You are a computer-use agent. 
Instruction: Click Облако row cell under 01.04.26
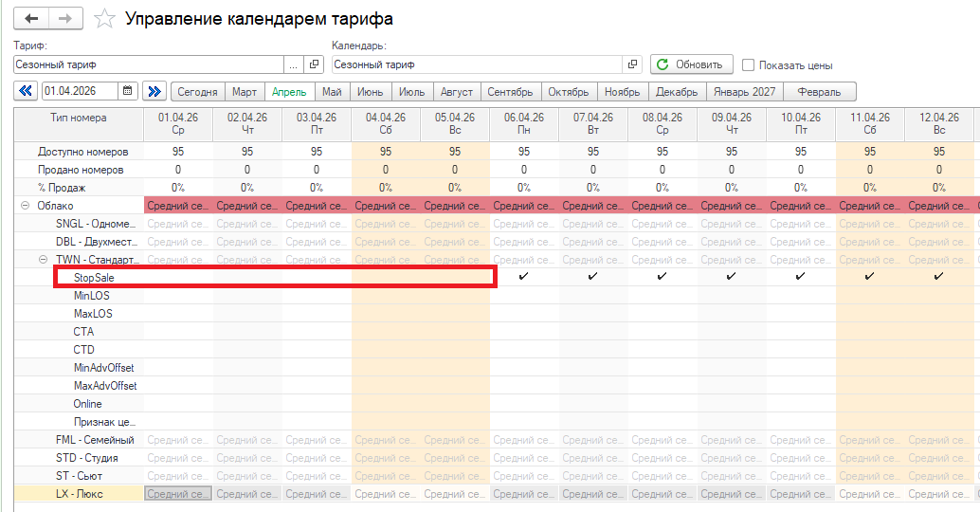(x=178, y=205)
